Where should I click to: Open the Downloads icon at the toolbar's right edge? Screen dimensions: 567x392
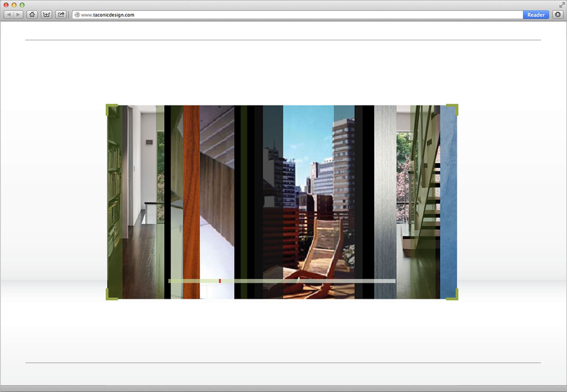pos(558,15)
